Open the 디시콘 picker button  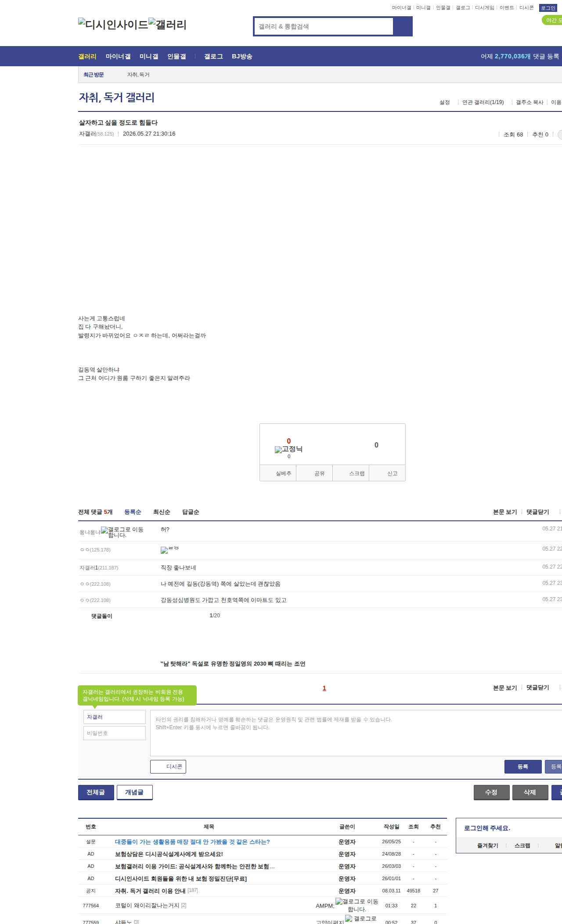pos(168,766)
